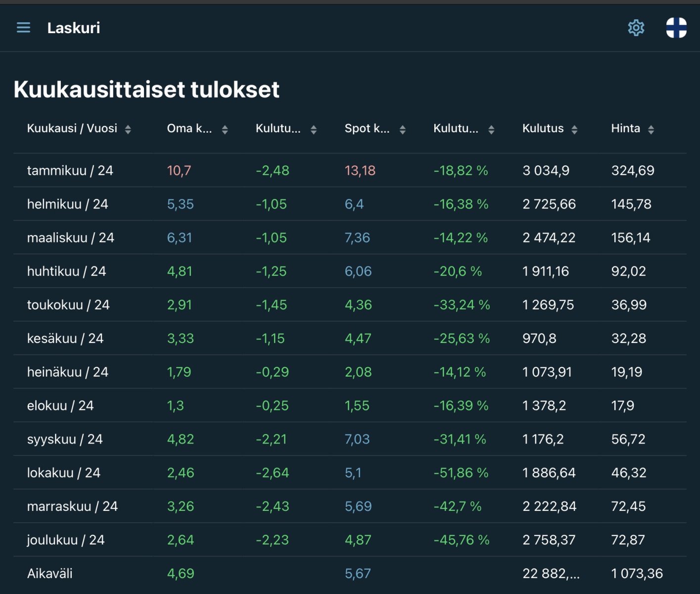
Task: Click sort arrows on the Hinta column
Action: (651, 130)
